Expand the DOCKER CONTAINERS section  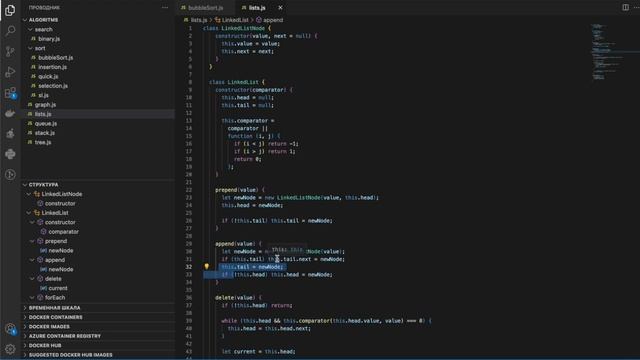point(98,317)
